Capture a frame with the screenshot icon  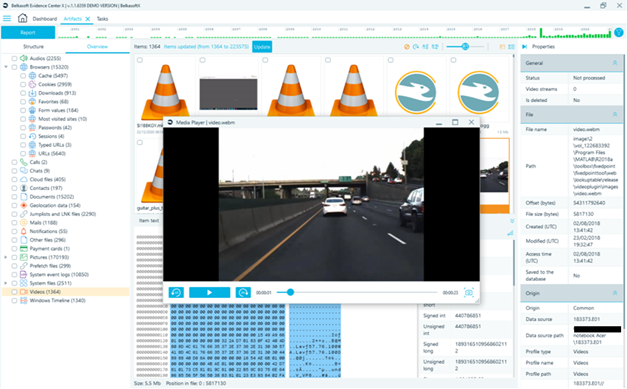click(x=469, y=292)
